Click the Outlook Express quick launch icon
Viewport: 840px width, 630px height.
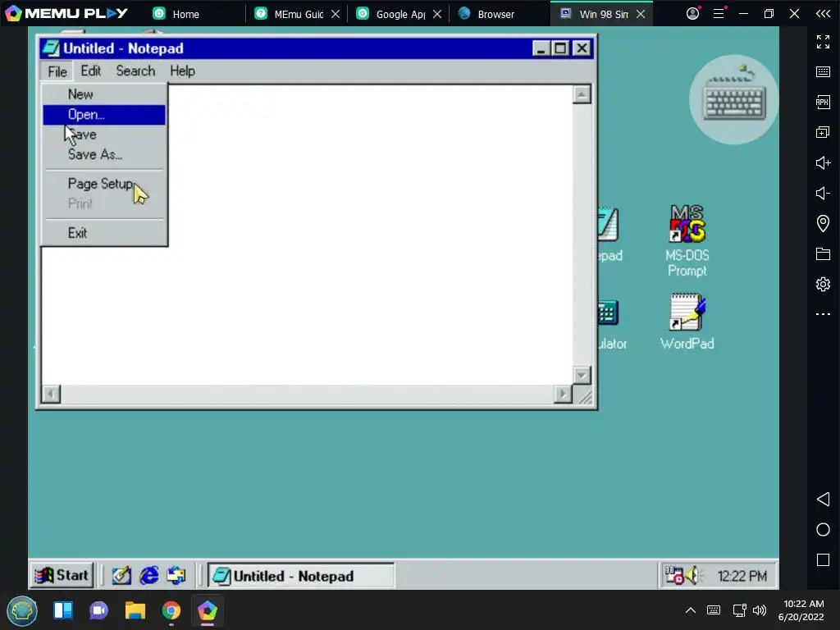[x=176, y=576]
